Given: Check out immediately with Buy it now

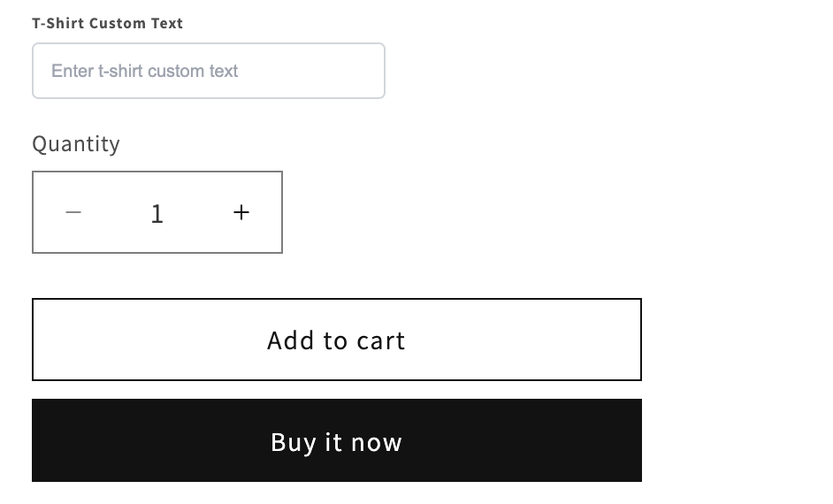Looking at the screenshot, I should coord(336,440).
